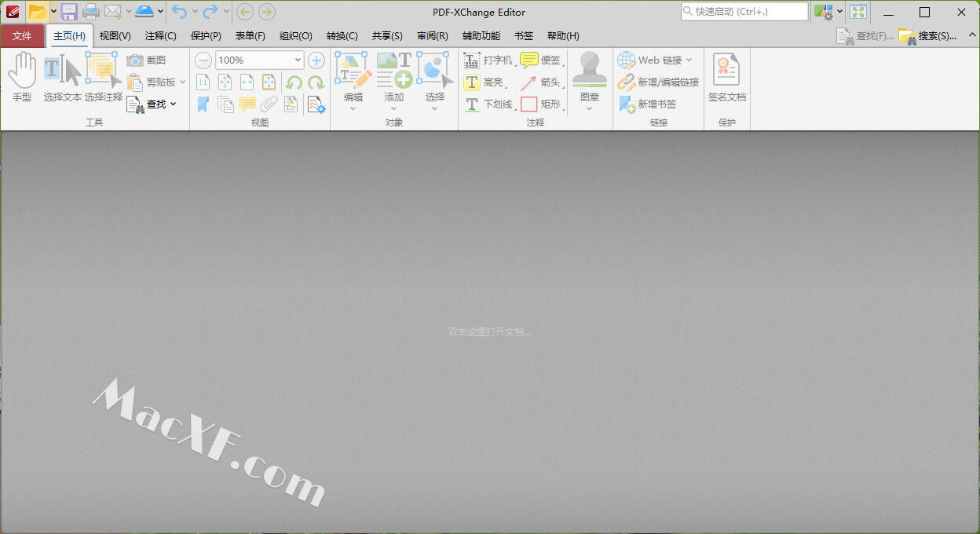
Task: Select the Typewriter (打字机) tool
Action: [488, 60]
